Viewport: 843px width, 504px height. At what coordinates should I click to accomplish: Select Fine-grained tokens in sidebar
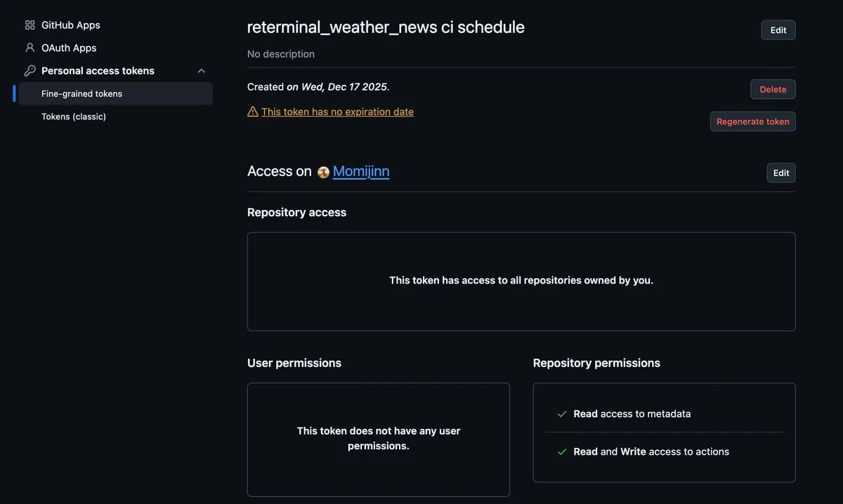coord(81,93)
